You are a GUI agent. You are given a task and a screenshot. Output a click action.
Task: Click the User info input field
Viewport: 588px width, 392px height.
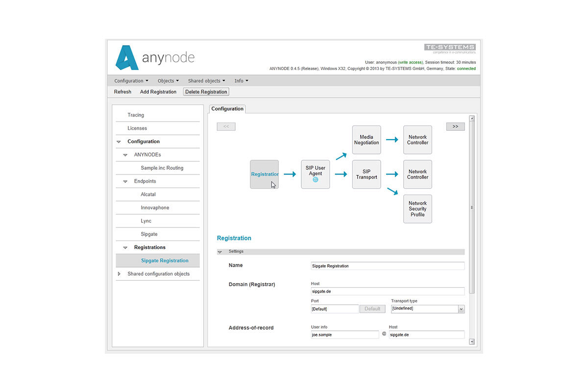pyautogui.click(x=345, y=335)
